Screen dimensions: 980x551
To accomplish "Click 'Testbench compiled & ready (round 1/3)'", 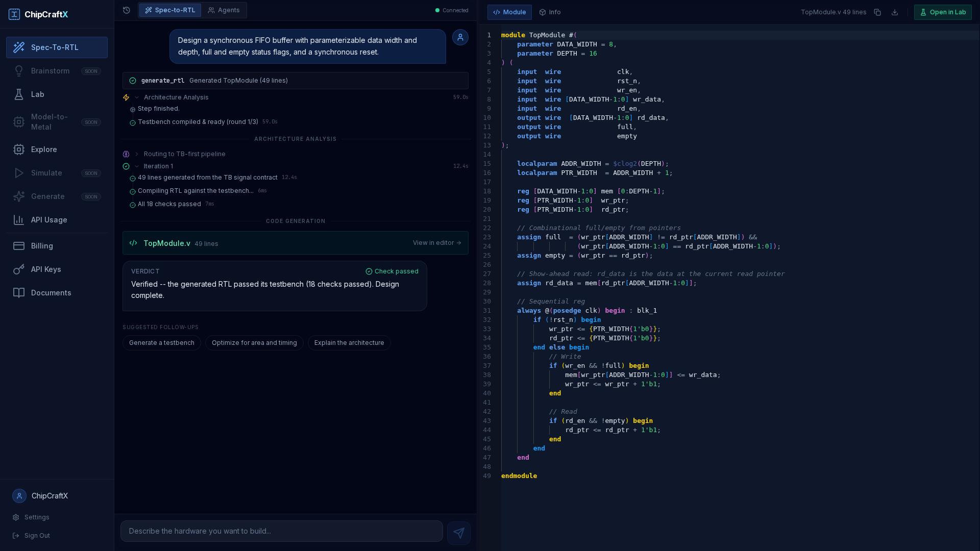I will 198,122.
